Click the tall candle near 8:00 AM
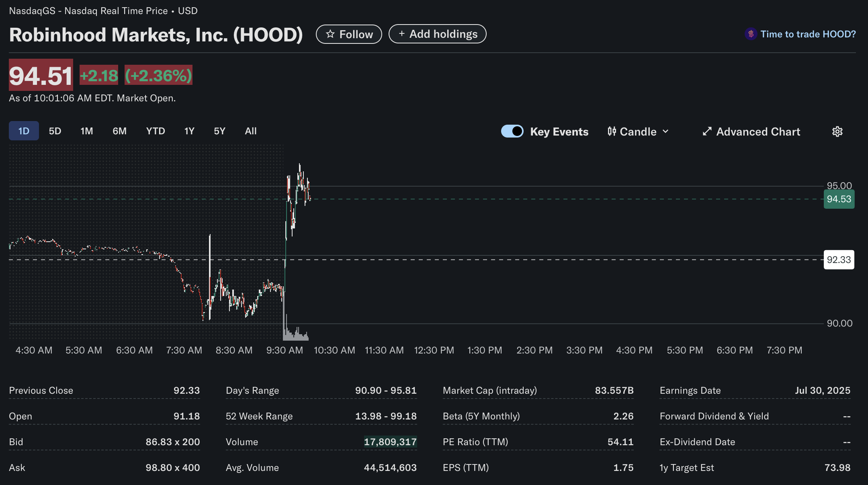 [210, 277]
